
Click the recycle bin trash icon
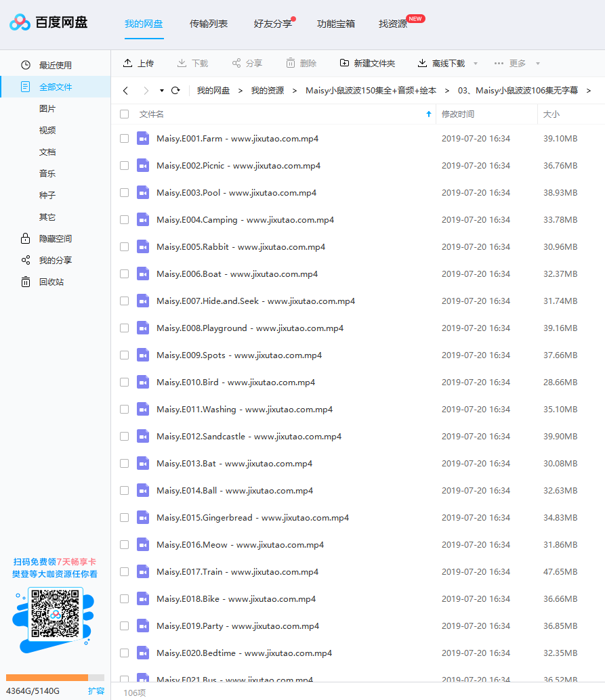tap(26, 282)
